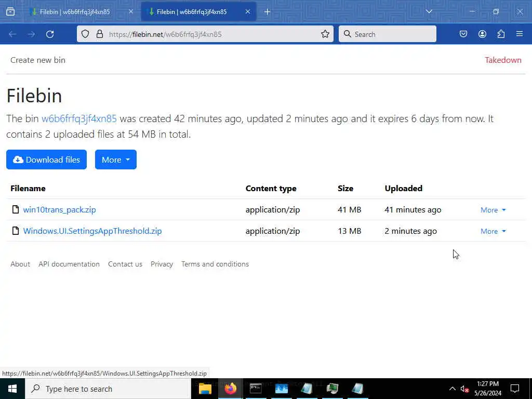The height and width of the screenshot is (399, 532).
Task: Open the Terms and conditions link
Action: point(215,264)
